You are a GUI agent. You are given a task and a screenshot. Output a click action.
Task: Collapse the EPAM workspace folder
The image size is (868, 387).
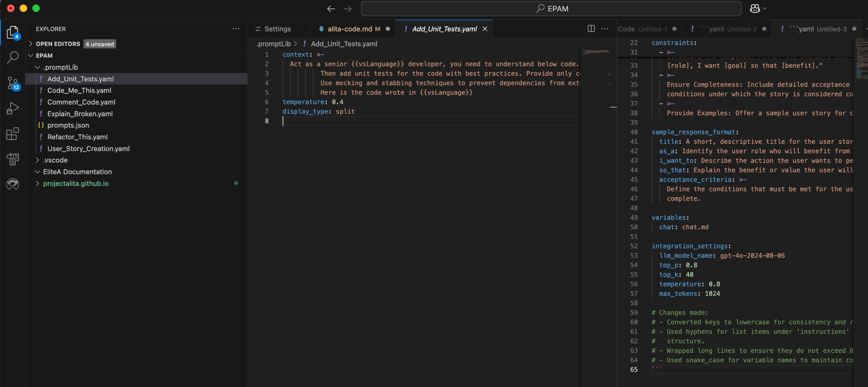pyautogui.click(x=31, y=55)
